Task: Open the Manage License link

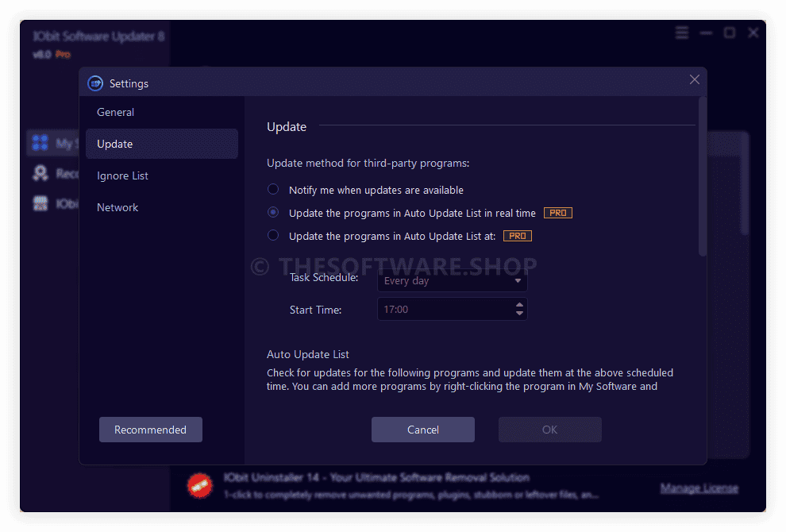Action: click(699, 488)
